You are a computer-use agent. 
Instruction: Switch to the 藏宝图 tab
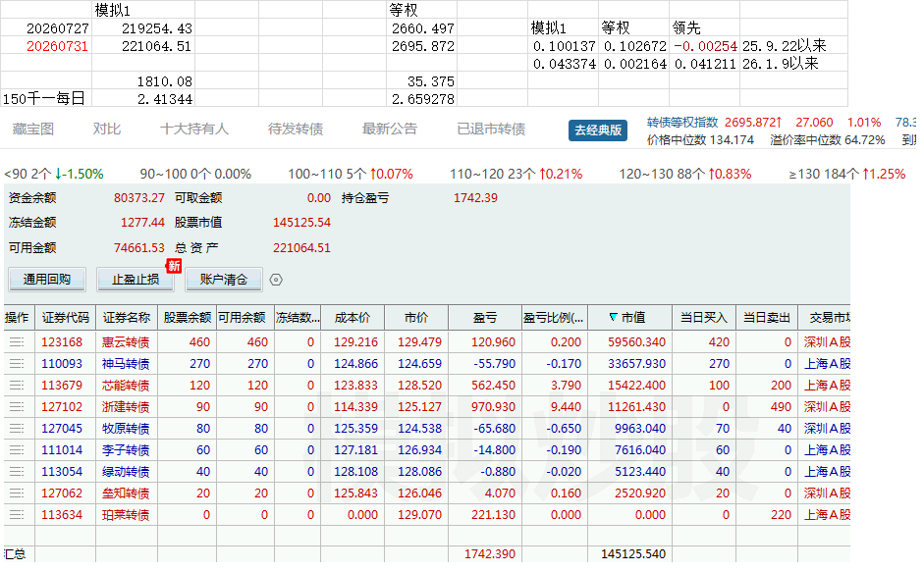[x=33, y=129]
